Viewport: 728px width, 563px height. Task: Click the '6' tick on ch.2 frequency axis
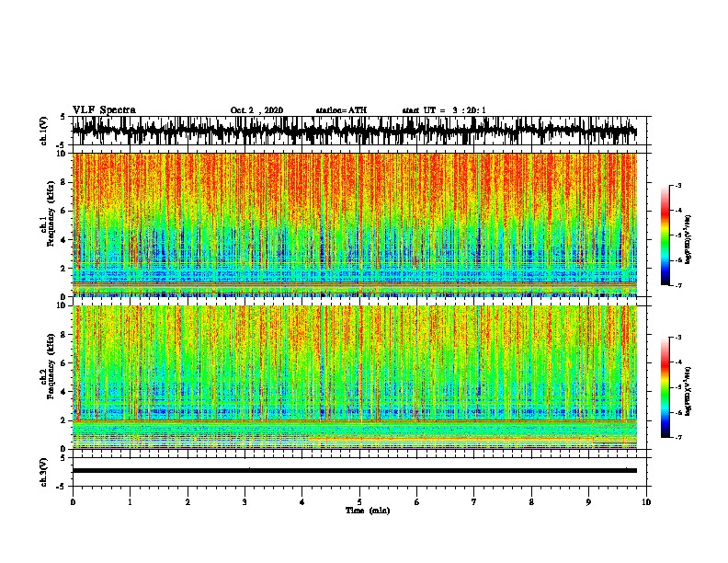coord(63,362)
